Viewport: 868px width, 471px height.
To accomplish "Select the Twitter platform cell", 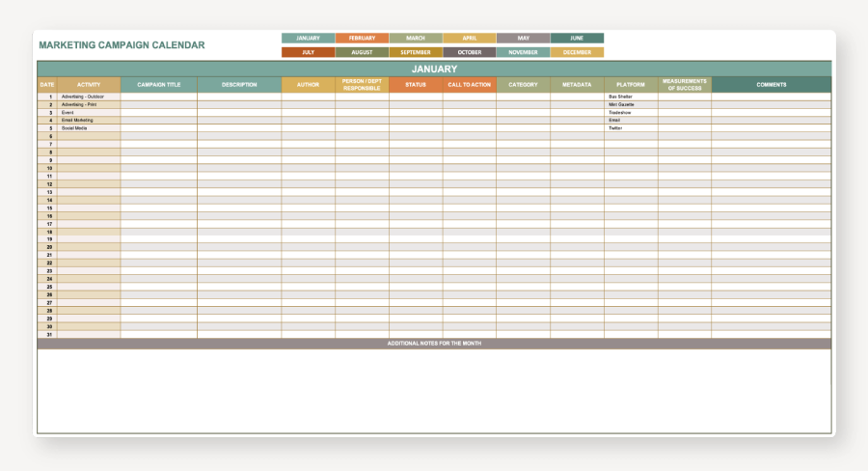I will (631, 128).
